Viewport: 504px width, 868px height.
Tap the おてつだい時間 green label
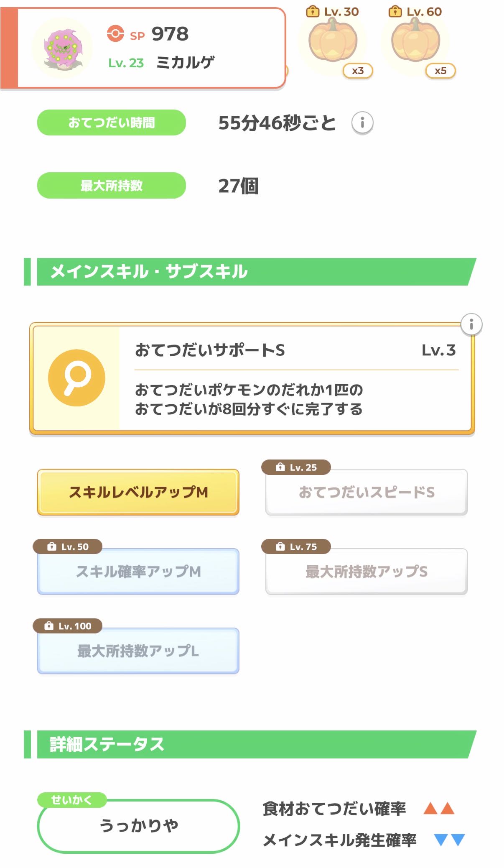[112, 123]
